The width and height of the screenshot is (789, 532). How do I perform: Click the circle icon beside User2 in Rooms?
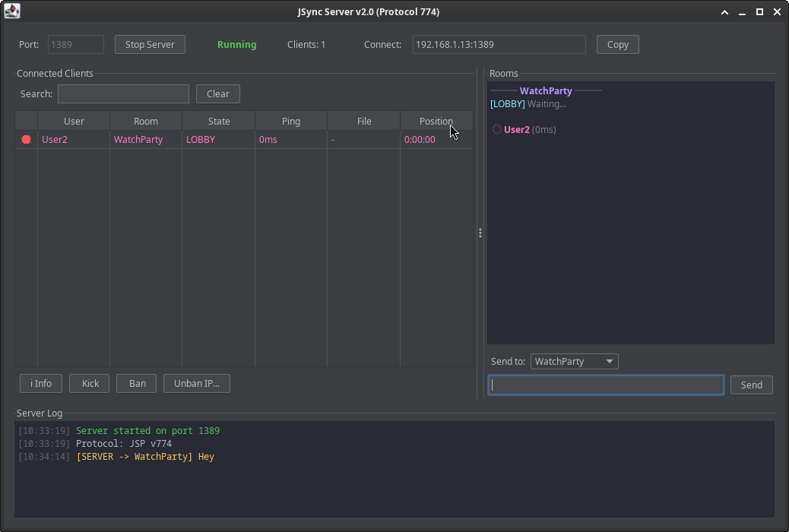[496, 129]
